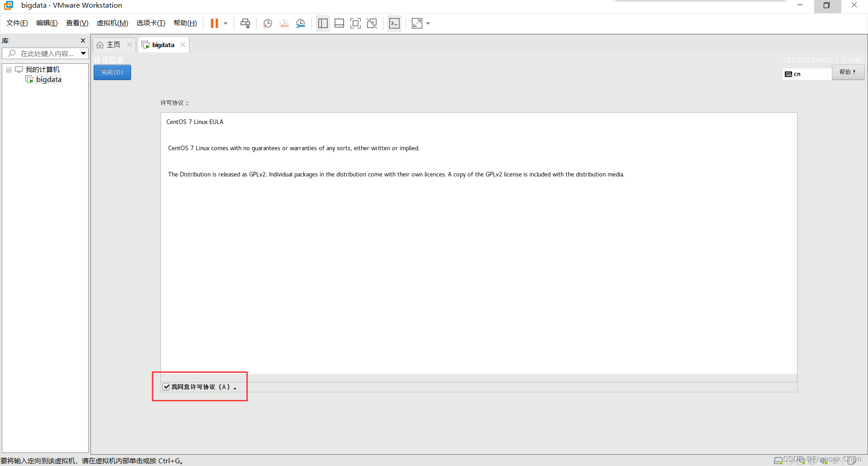
Task: Revert the VM to its previous snapshot
Action: [x=284, y=24]
